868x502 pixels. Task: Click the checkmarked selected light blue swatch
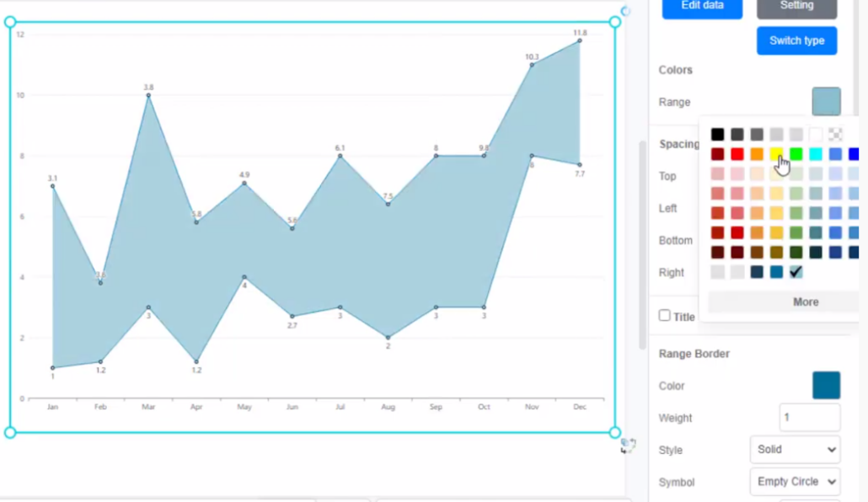(x=796, y=271)
